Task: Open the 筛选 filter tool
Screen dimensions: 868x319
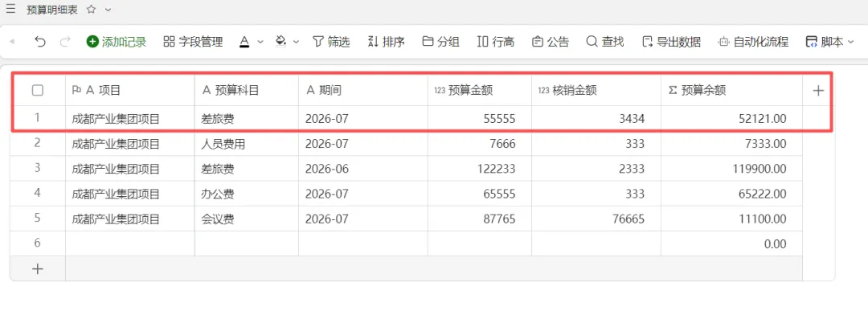Action: coord(331,42)
